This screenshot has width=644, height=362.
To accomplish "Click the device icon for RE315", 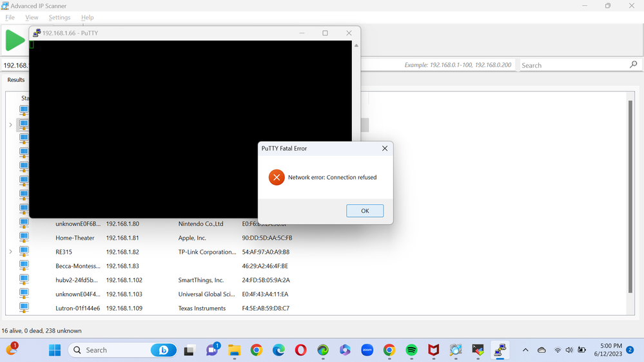I will tap(24, 251).
